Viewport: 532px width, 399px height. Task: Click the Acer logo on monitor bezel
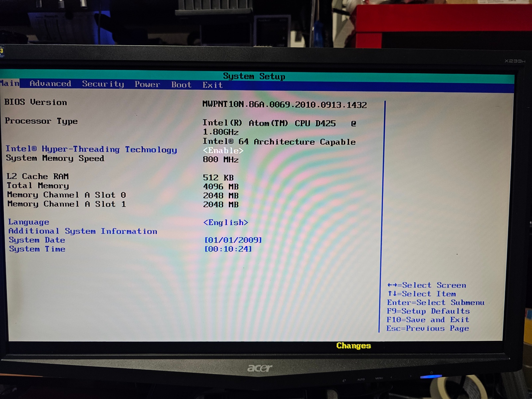(x=260, y=368)
